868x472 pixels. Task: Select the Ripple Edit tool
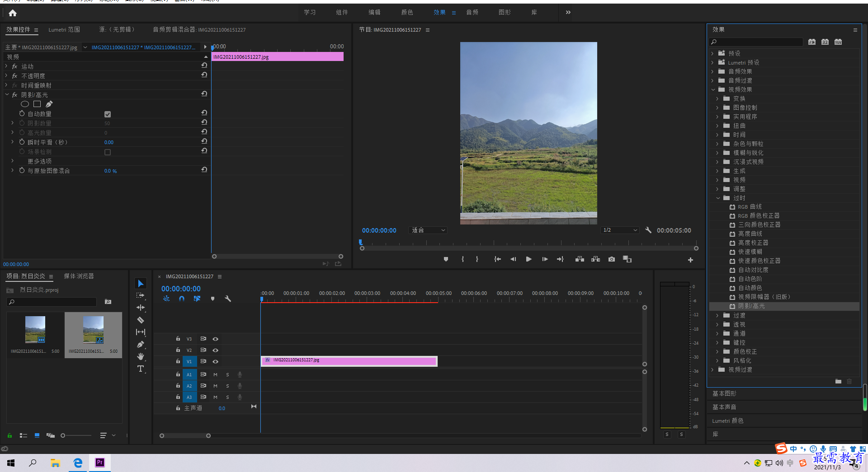click(141, 308)
